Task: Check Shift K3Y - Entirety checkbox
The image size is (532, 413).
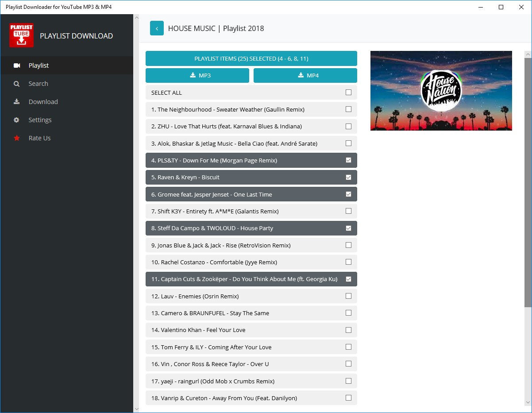Action: click(348, 211)
